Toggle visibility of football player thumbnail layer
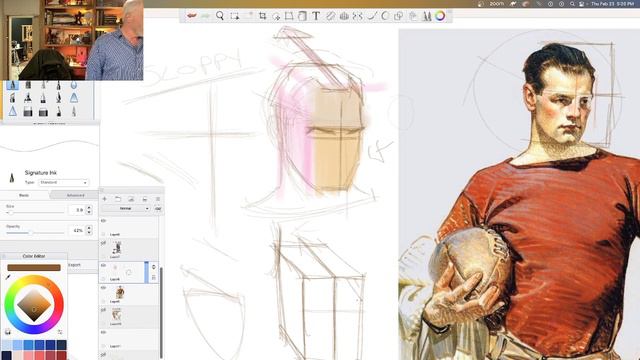 (103, 288)
